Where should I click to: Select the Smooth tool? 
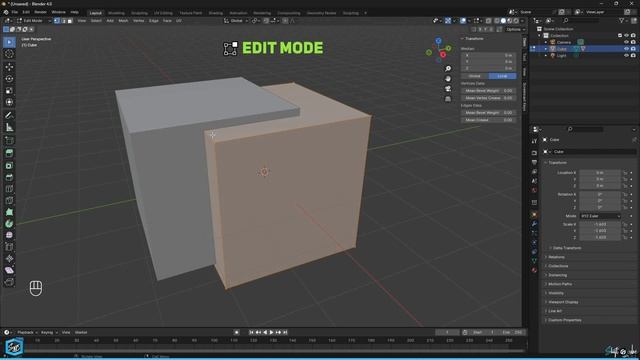9,235
